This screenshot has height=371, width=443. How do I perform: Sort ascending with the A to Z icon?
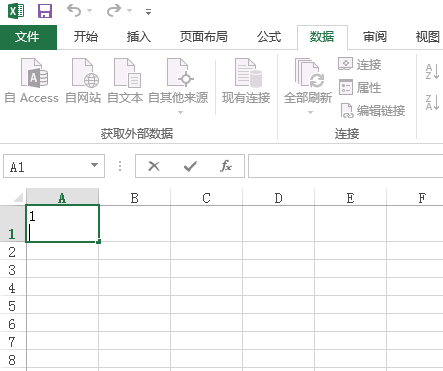tap(432, 72)
